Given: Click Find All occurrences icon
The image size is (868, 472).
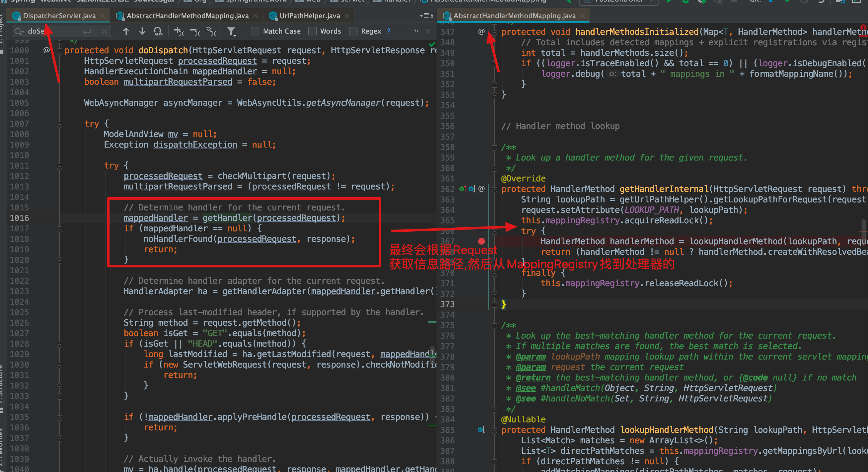Looking at the screenshot, I should pyautogui.click(x=158, y=31).
